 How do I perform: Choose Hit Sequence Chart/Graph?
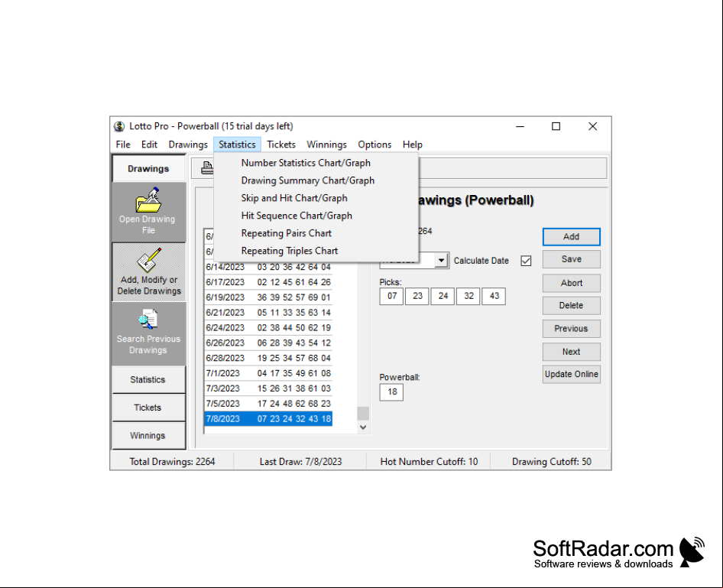click(316, 216)
